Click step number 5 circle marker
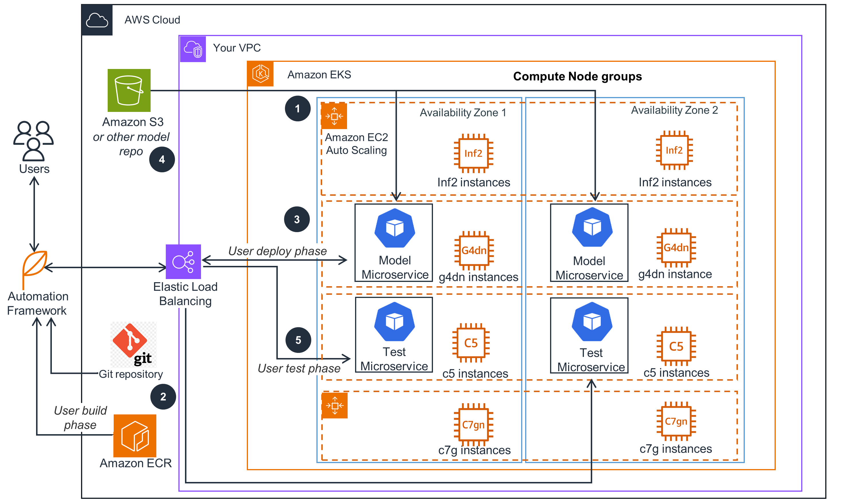Image resolution: width=841 pixels, height=504 pixels. 298,340
